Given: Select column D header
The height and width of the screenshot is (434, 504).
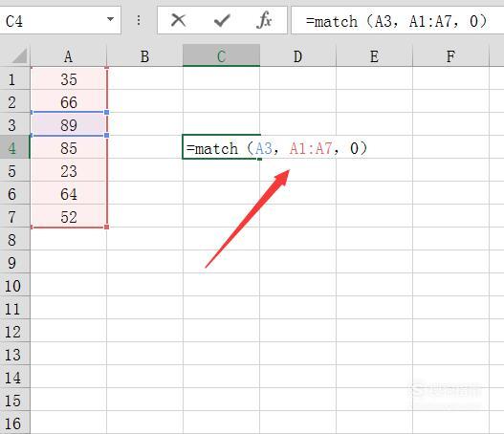Looking at the screenshot, I should point(298,56).
